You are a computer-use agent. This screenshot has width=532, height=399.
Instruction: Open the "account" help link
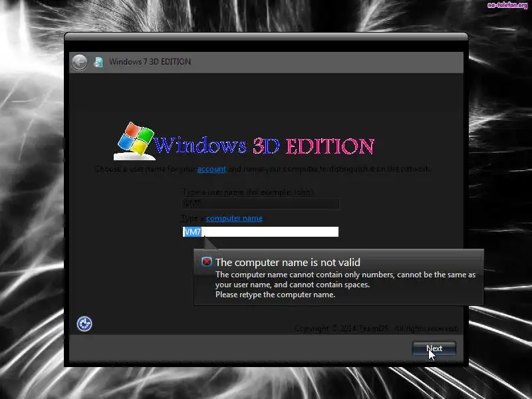coord(211,169)
